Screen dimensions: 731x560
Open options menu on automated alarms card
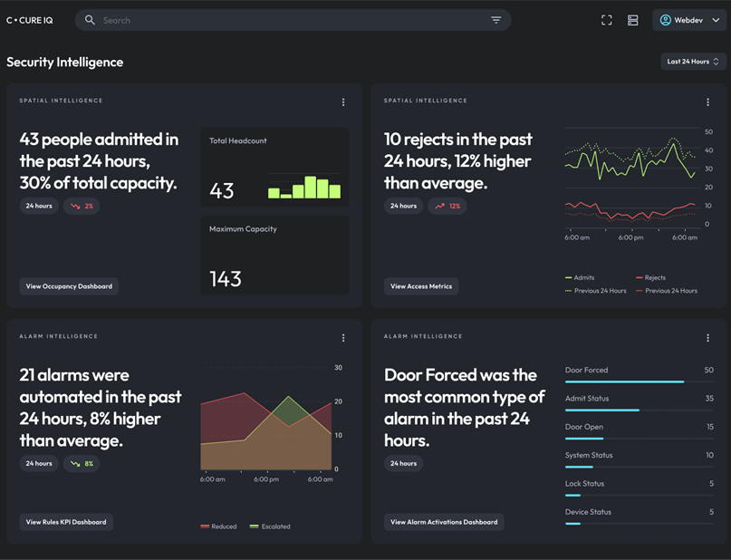343,338
